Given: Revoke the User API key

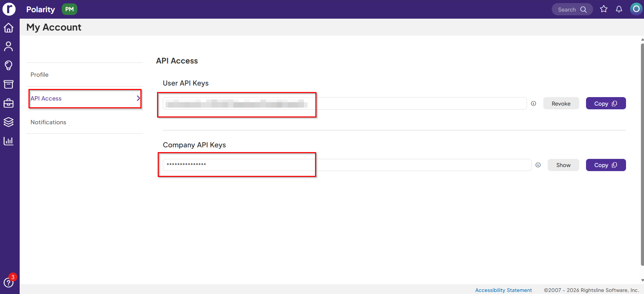Looking at the screenshot, I should (x=561, y=104).
